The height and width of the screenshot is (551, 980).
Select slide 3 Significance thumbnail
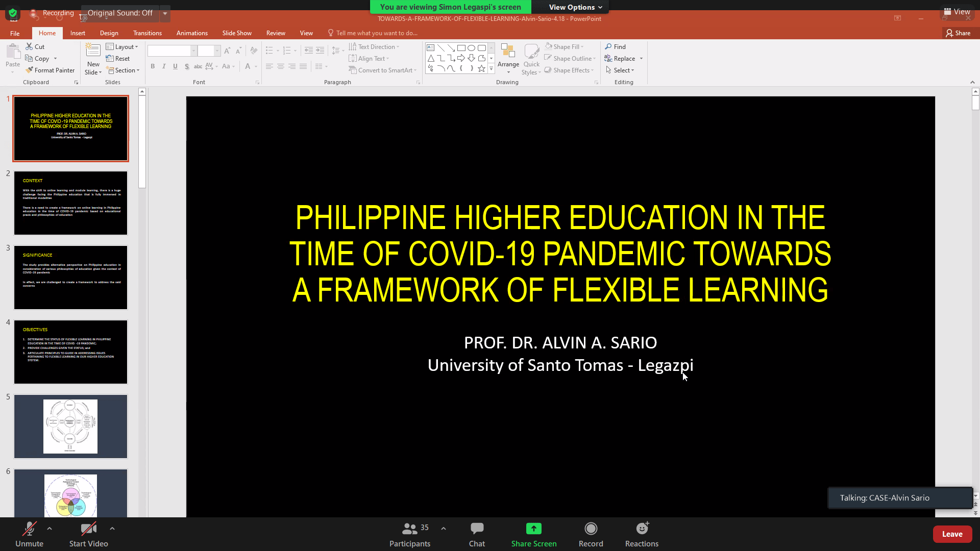tap(70, 278)
